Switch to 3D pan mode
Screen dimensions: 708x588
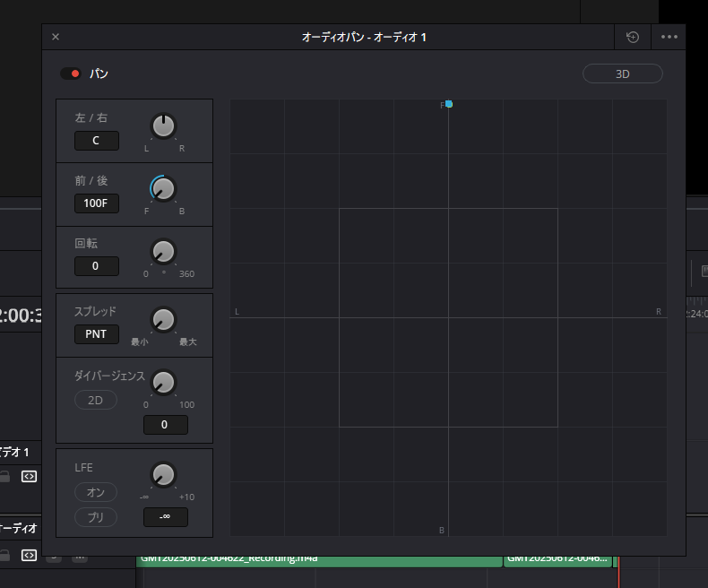[622, 73]
